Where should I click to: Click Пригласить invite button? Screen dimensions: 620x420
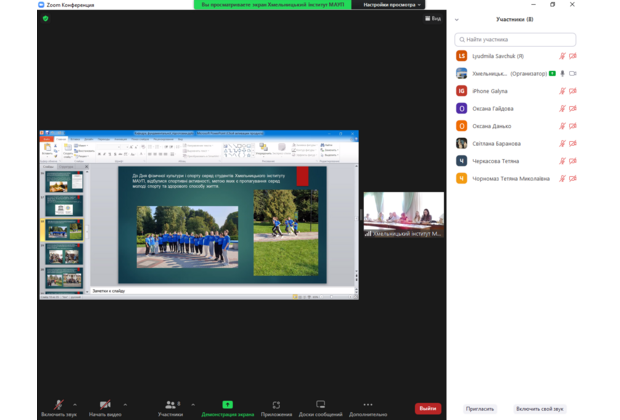click(x=480, y=408)
